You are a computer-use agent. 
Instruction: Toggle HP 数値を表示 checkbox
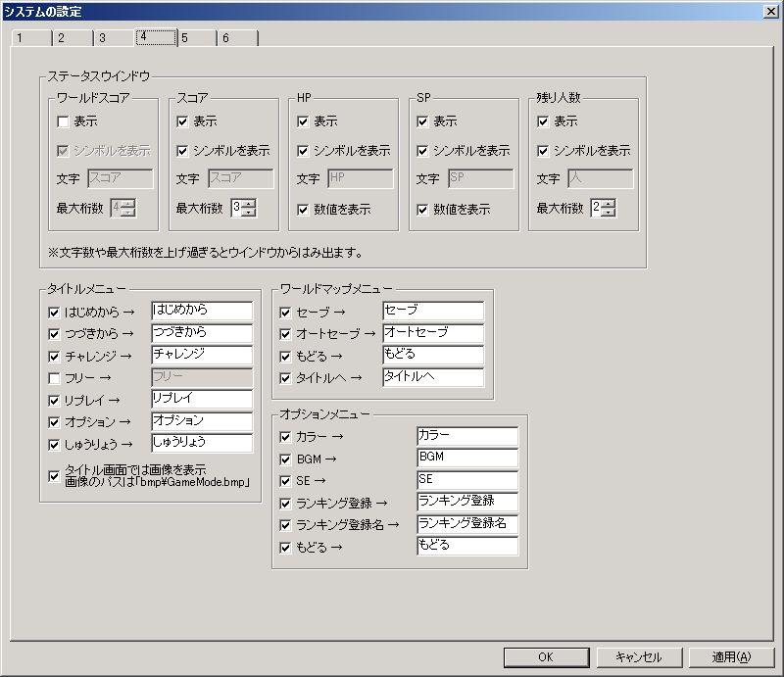pos(303,210)
